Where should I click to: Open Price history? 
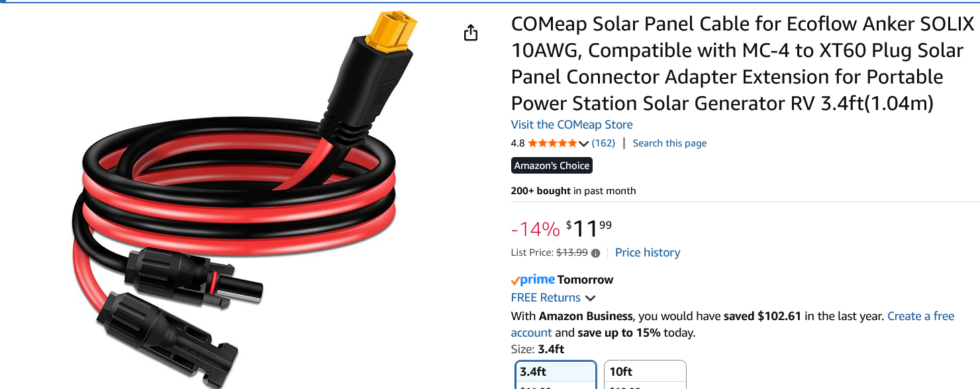[x=648, y=252]
